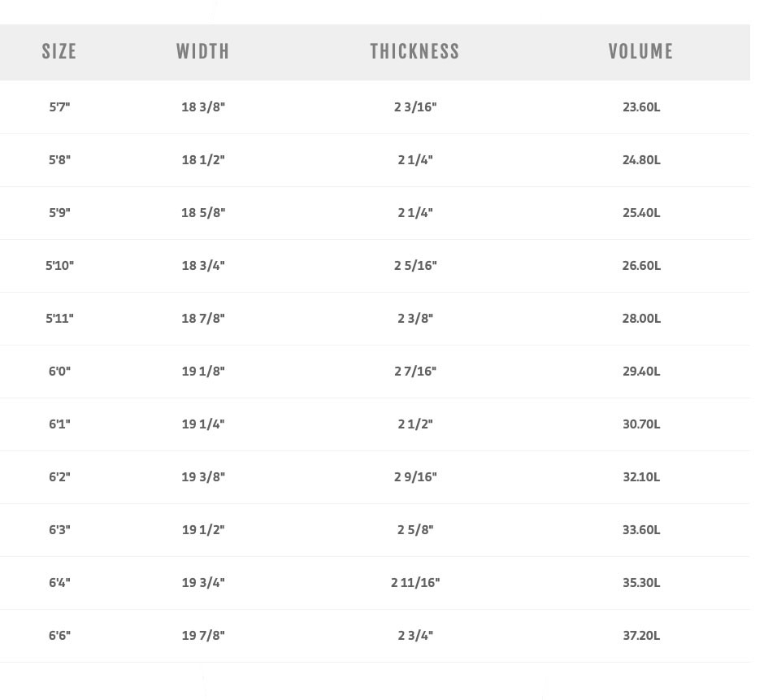Viewport: 777px width, 700px height.
Task: Select the 6'6" size cell
Action: [59, 635]
